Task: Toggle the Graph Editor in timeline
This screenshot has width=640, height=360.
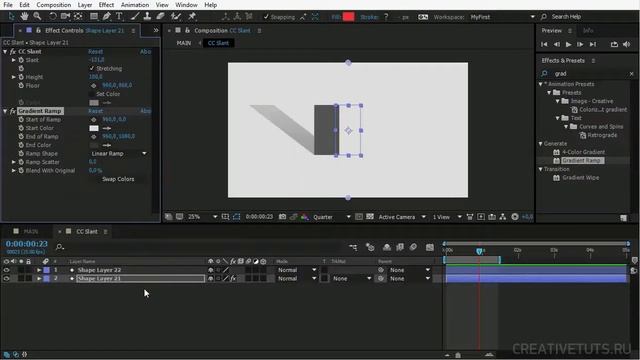Action: (x=429, y=247)
